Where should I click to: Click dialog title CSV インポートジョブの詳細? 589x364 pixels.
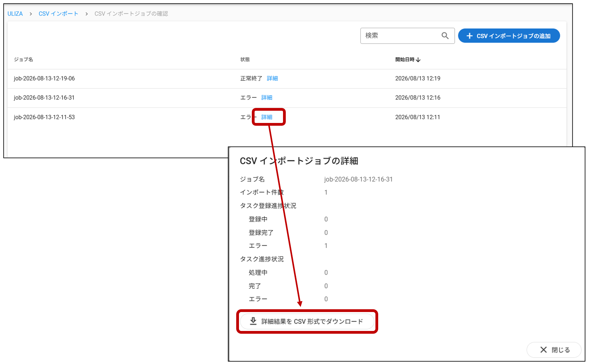pyautogui.click(x=299, y=161)
